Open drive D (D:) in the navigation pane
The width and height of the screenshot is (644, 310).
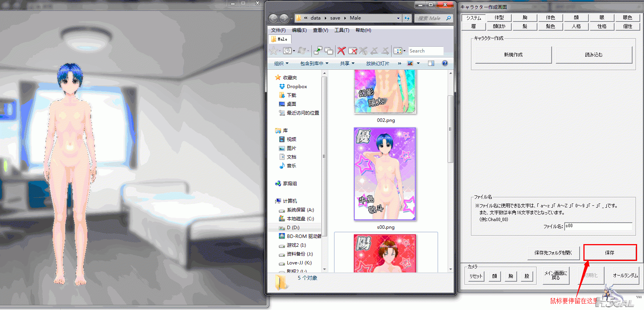tap(290, 227)
